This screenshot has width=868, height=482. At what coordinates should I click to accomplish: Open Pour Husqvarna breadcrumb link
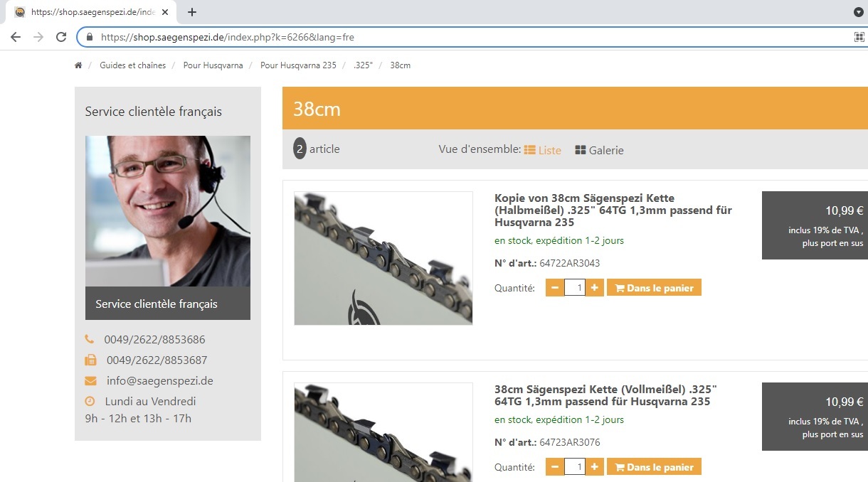pos(213,65)
